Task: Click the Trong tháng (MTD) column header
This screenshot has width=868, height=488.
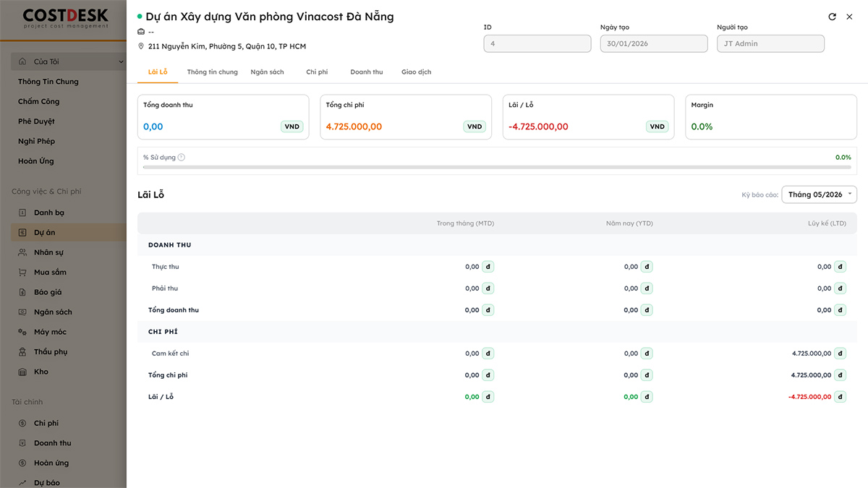Action: click(465, 223)
